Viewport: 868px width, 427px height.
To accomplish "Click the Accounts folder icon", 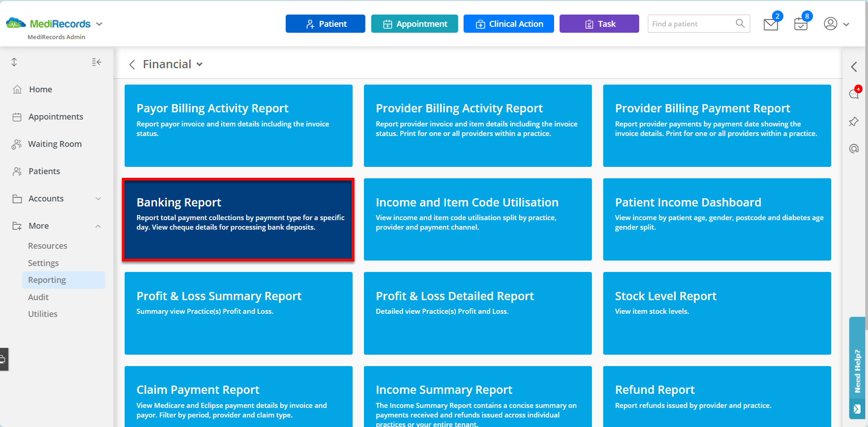I will pos(17,199).
